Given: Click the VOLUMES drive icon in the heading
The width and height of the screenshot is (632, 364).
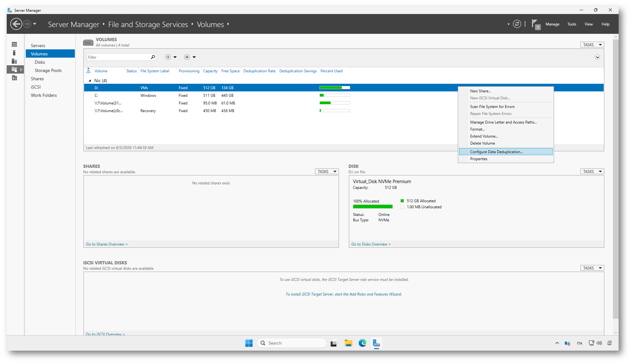Looking at the screenshot, I should click(x=88, y=42).
